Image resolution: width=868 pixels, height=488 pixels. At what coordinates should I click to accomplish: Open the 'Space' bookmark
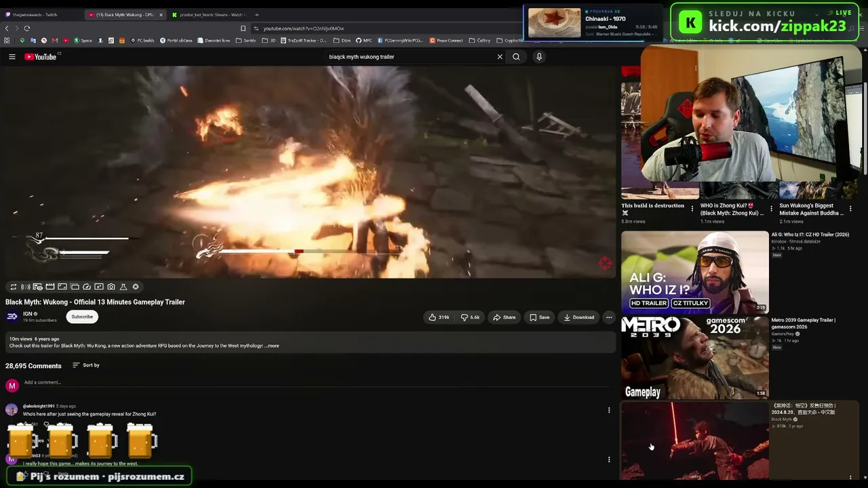point(83,41)
